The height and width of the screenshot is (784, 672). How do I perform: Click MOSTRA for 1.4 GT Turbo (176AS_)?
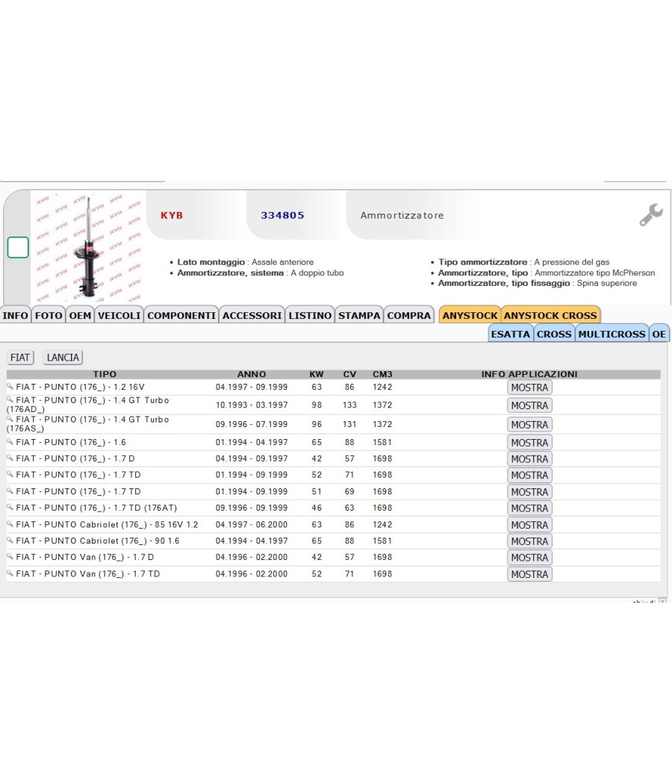(x=529, y=425)
